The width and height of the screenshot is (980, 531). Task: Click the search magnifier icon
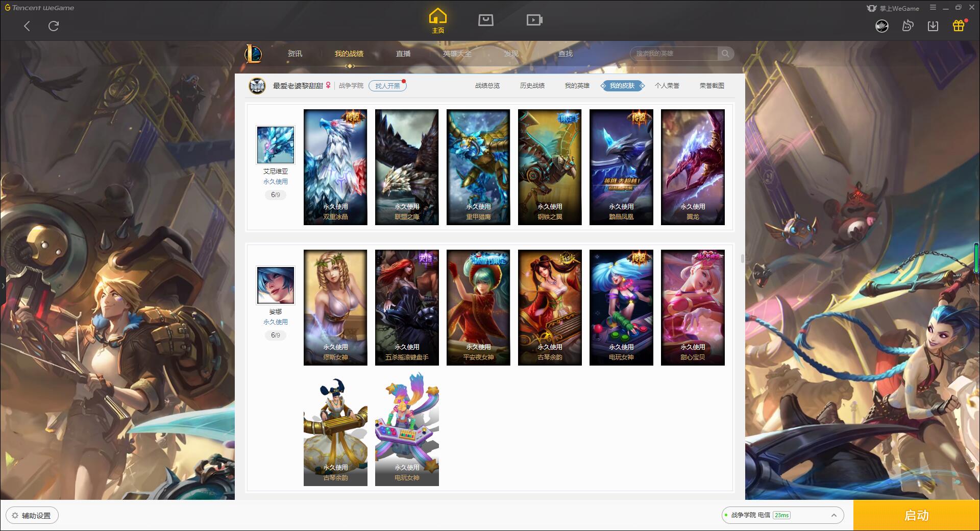pos(725,54)
